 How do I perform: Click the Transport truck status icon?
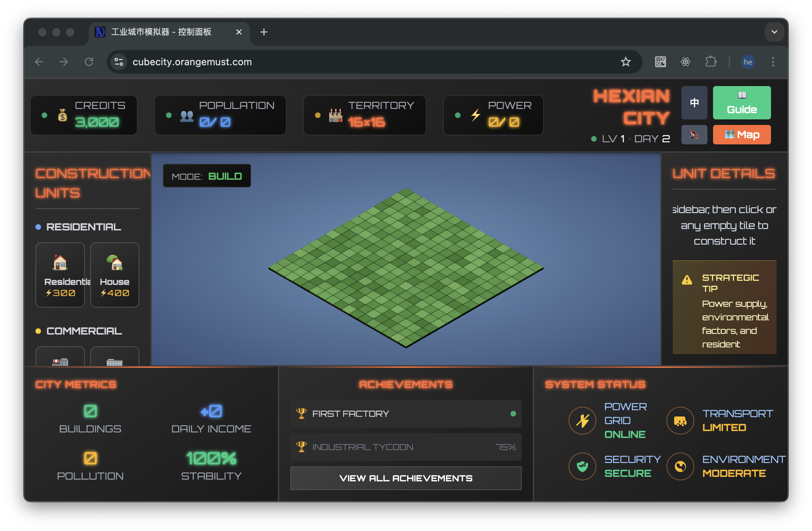tap(680, 420)
